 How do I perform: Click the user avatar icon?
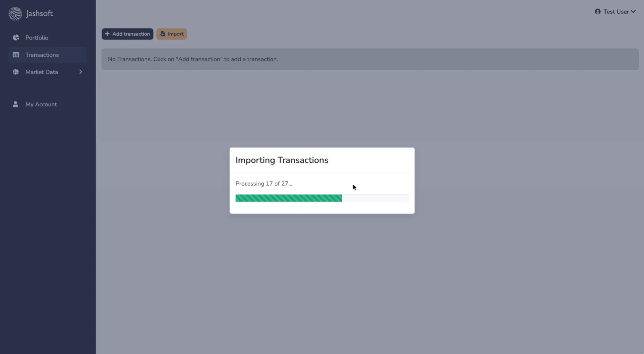598,11
